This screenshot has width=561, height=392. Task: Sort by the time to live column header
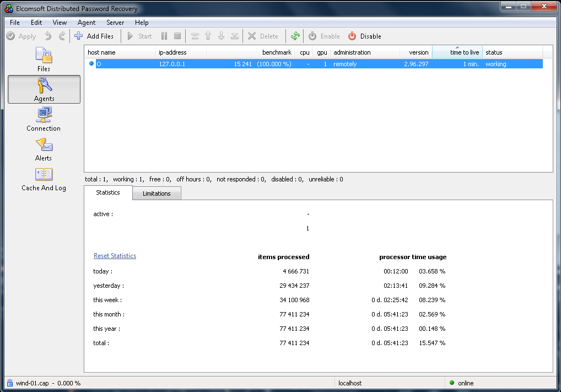coord(457,52)
